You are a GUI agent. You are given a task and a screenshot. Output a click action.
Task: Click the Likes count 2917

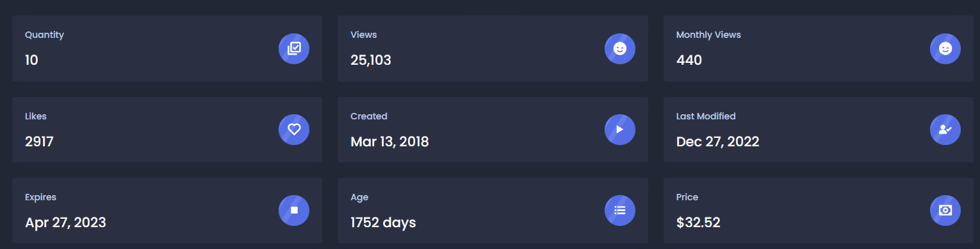(39, 142)
